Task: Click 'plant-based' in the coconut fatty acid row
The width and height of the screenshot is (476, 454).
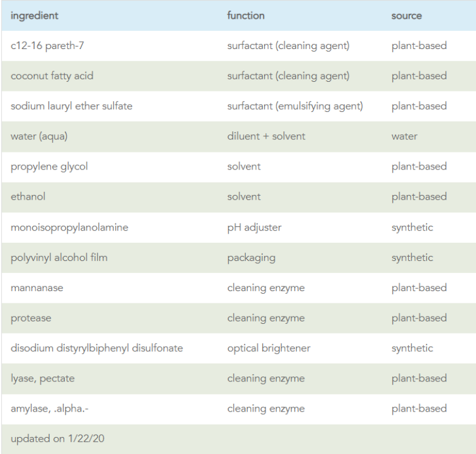Action: pos(419,76)
